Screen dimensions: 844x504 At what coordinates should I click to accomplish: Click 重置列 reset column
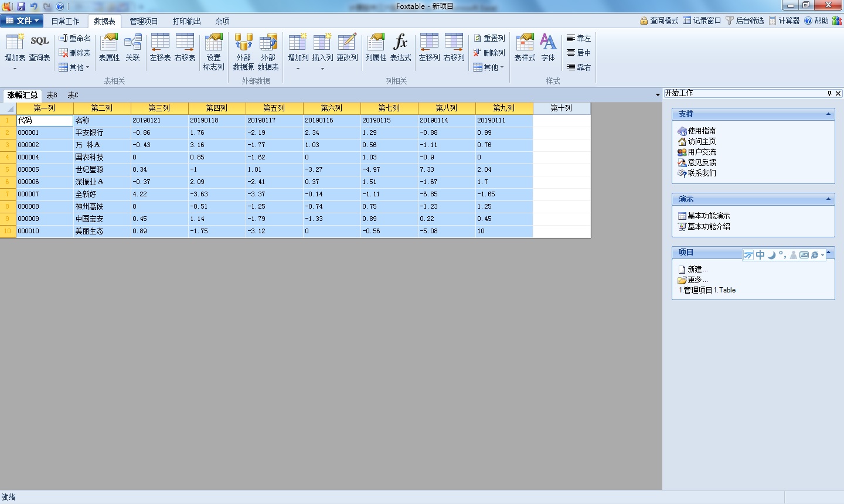coord(489,38)
